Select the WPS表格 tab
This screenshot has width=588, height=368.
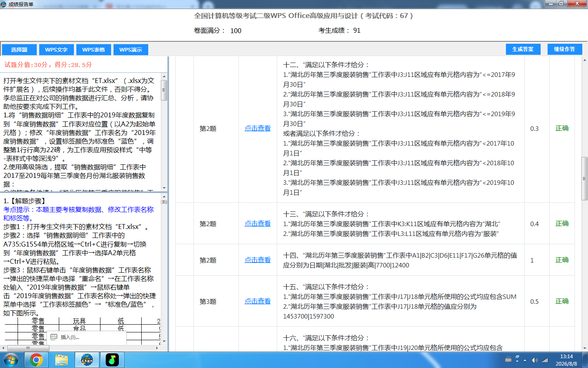click(x=94, y=49)
